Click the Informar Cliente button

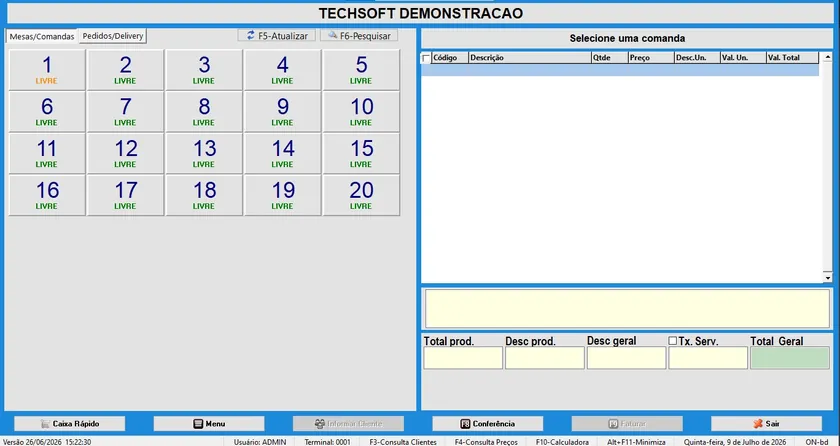348,424
